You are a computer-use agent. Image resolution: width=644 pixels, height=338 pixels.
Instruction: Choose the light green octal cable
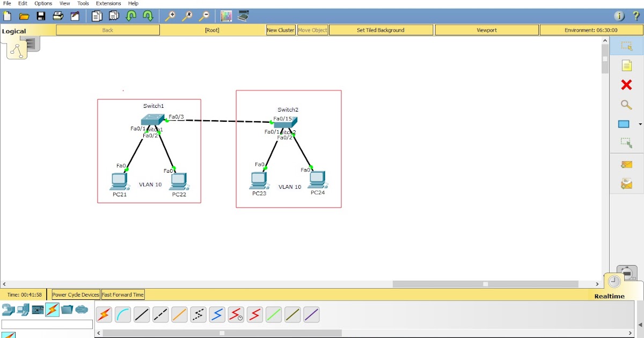pyautogui.click(x=274, y=315)
